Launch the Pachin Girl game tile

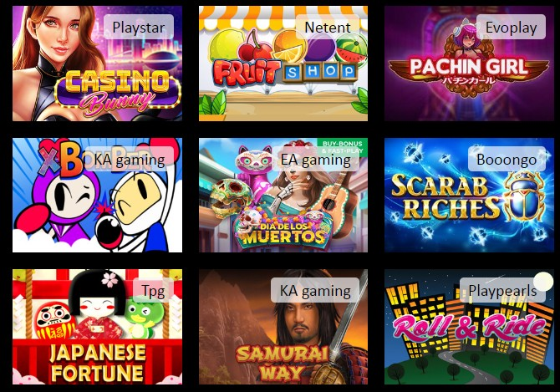(469, 64)
